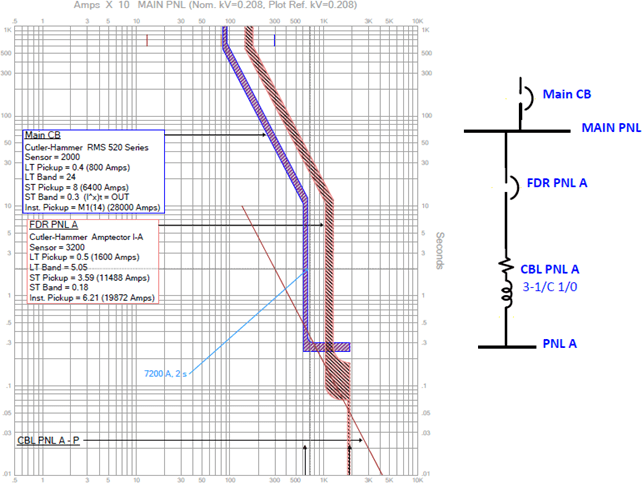Click the 'FDR PNL A' diagram label
Screen dimensions: 643x483
556,183
